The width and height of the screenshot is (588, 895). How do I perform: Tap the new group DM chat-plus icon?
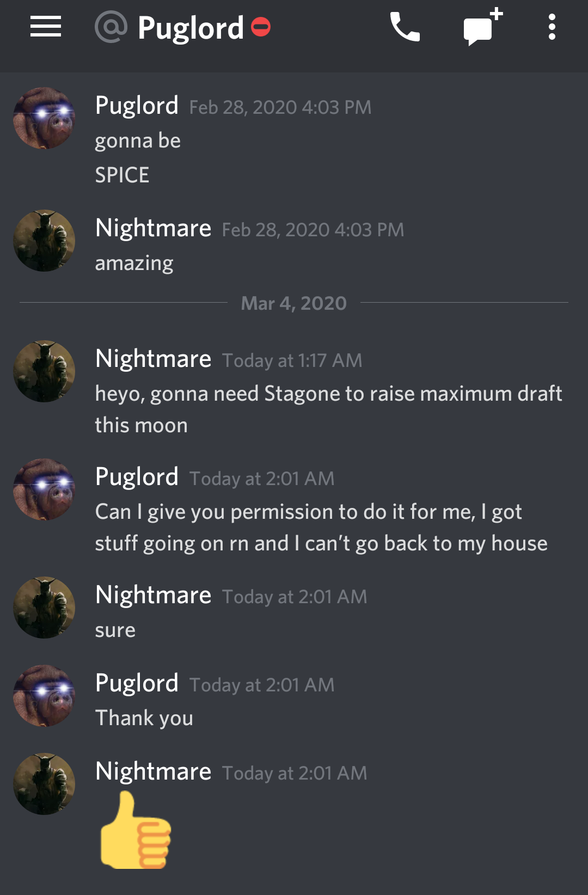(483, 27)
